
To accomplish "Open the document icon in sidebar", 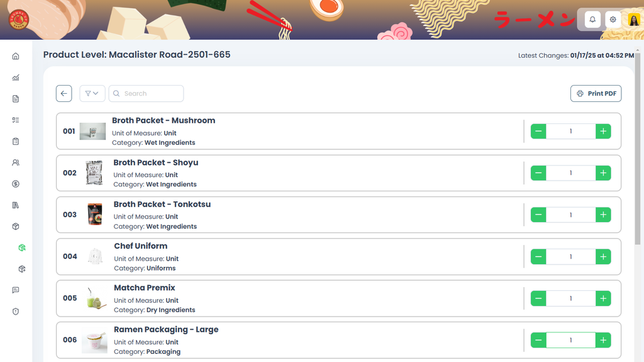I will (x=16, y=99).
